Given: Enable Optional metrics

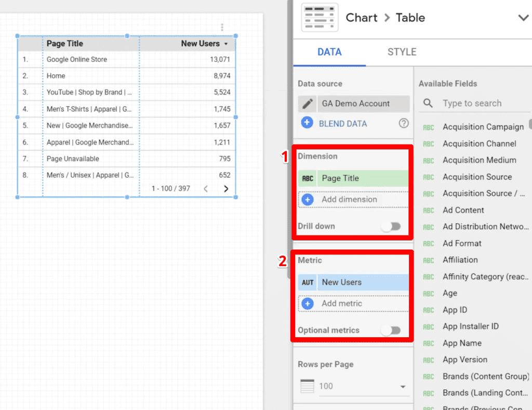Looking at the screenshot, I should [x=391, y=330].
